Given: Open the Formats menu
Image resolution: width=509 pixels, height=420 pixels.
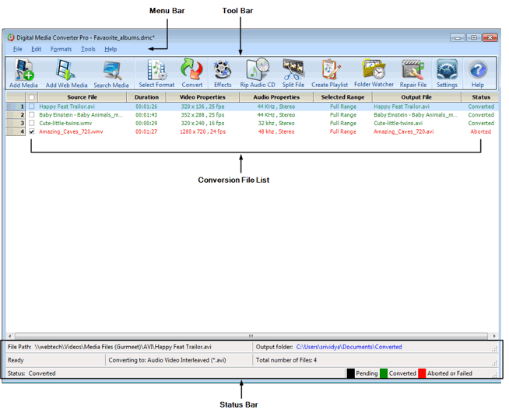Looking at the screenshot, I should point(61,49).
